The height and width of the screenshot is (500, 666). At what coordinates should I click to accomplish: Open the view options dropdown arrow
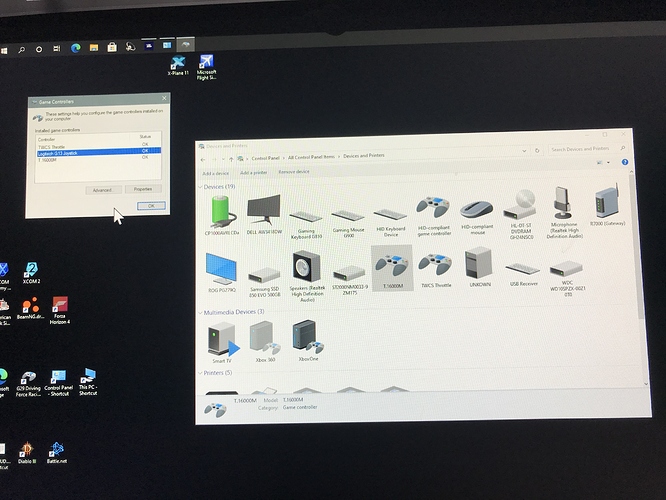[x=608, y=163]
